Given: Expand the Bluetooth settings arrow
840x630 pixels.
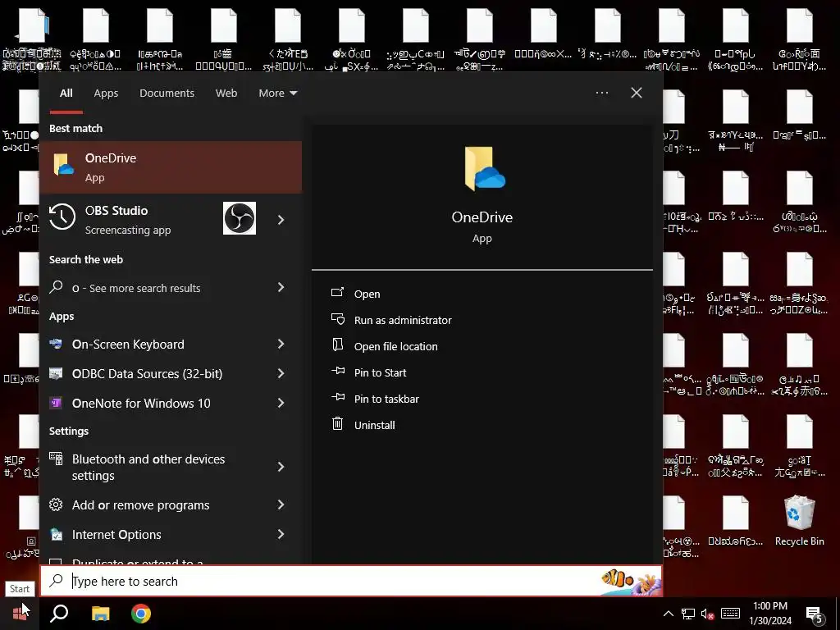Looking at the screenshot, I should click(x=281, y=467).
